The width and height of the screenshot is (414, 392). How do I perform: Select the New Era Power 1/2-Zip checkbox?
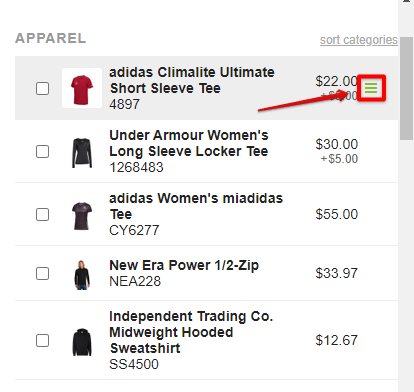[x=42, y=273]
